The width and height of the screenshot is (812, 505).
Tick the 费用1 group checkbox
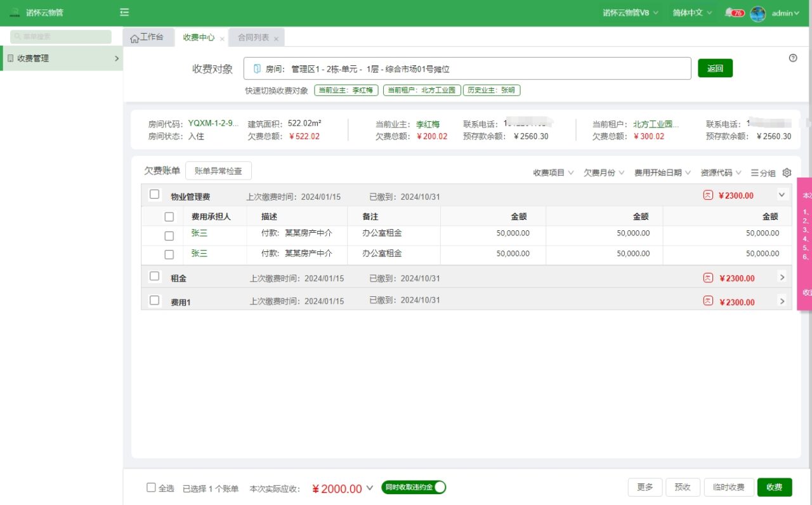click(x=154, y=300)
